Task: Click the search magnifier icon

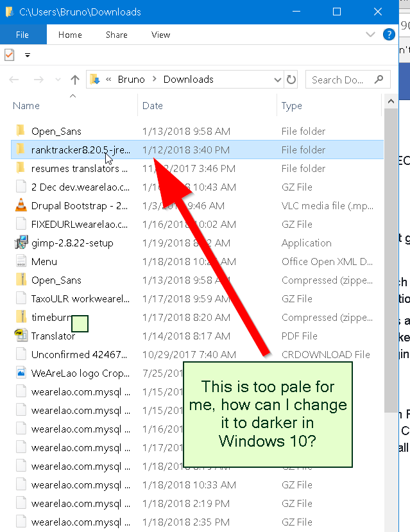Action: point(379,80)
